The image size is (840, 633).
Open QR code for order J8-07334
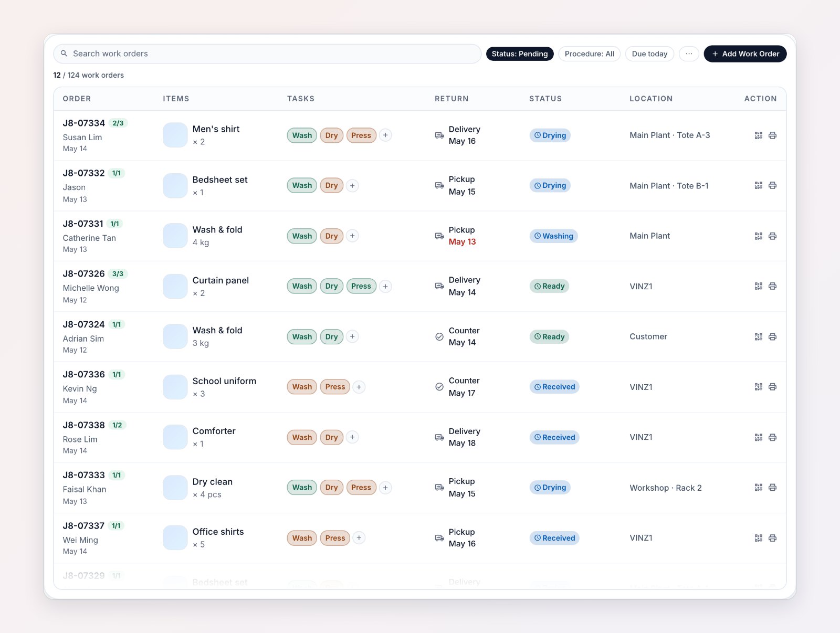(x=758, y=135)
